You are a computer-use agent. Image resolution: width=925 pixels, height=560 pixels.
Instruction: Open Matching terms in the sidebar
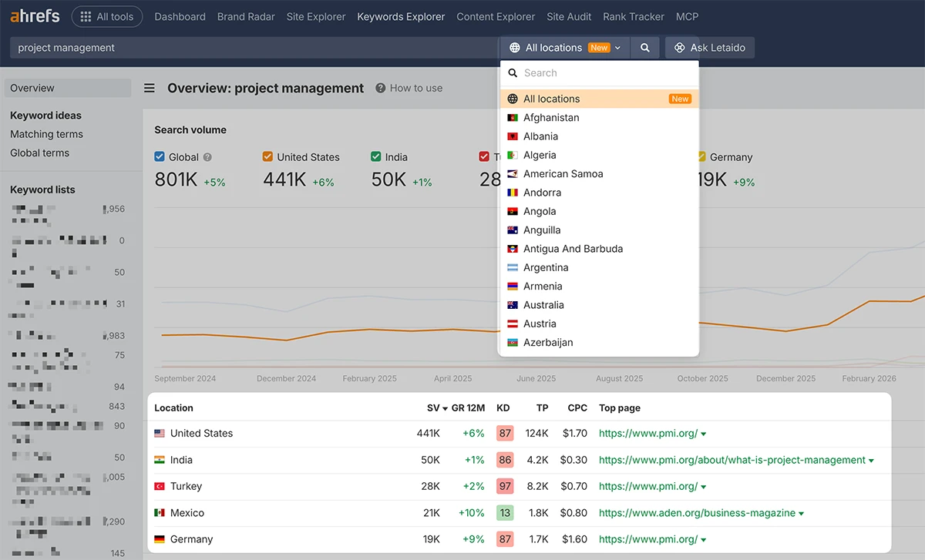46,134
